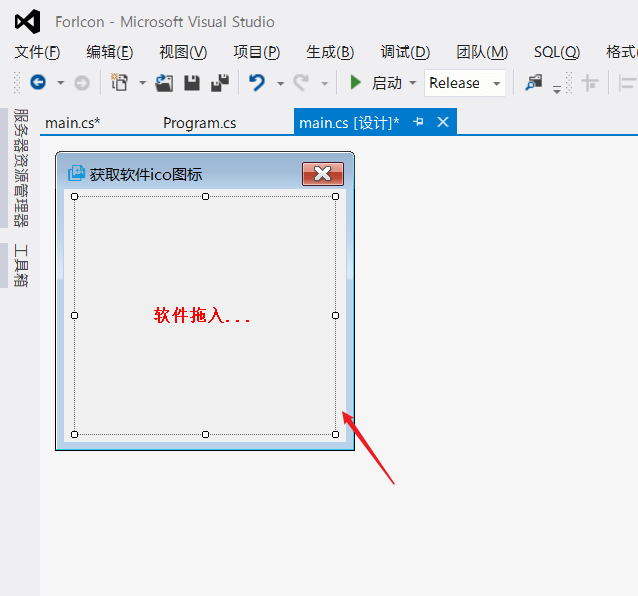The height and width of the screenshot is (596, 638).
Task: Click the Navigate Backward arrow icon
Action: tap(38, 83)
